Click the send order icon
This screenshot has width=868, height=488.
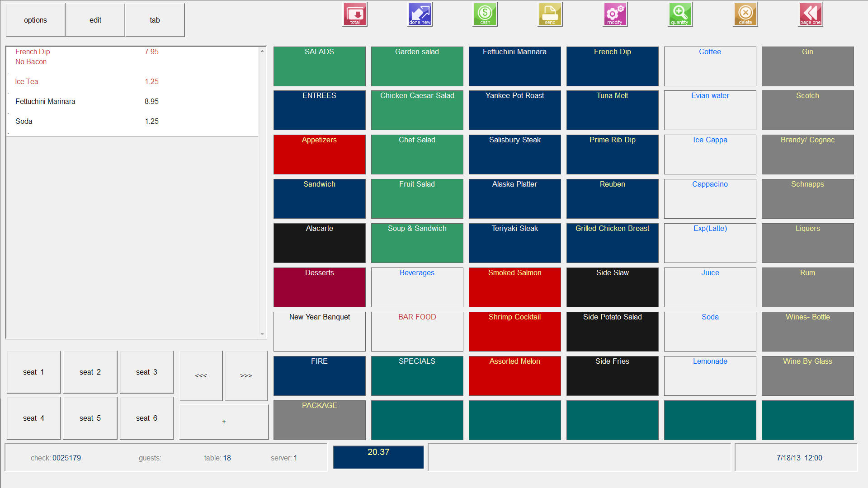pos(550,14)
